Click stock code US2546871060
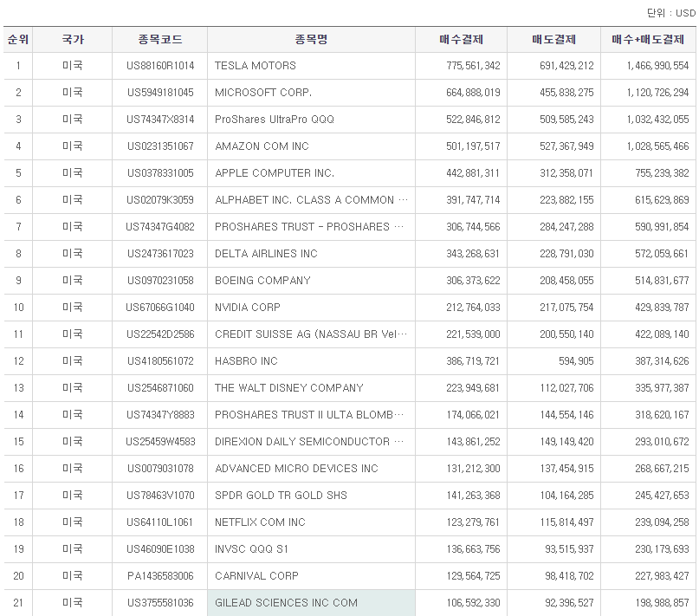The width and height of the screenshot is (699, 616). pyautogui.click(x=160, y=387)
